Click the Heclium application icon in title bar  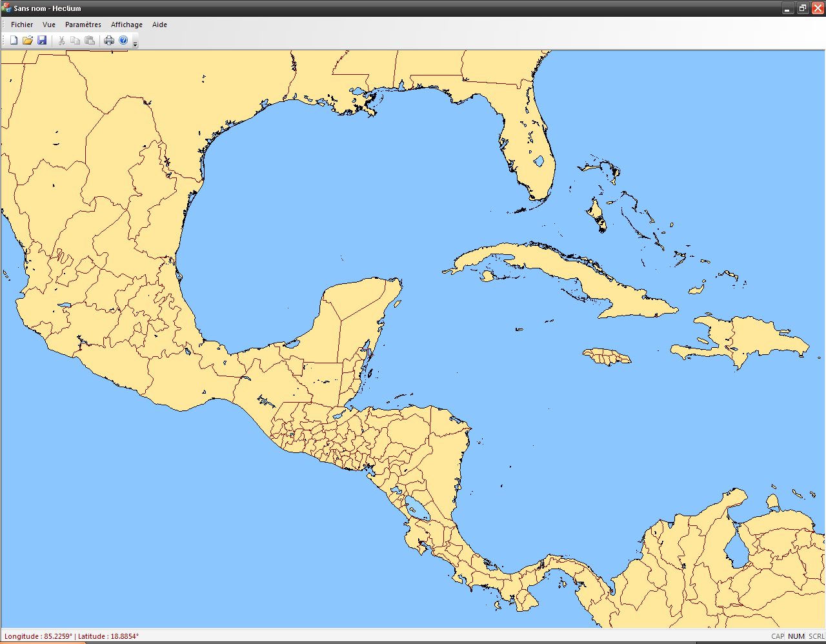(6, 8)
